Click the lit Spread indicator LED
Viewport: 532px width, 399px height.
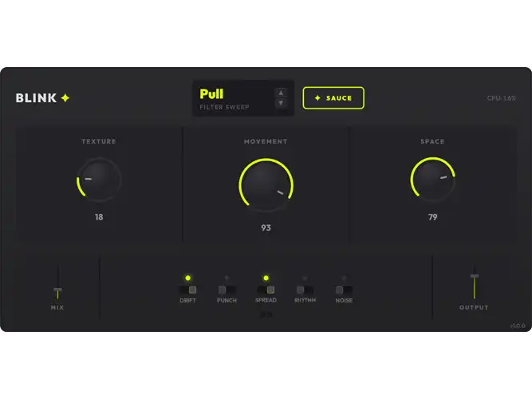266,279
